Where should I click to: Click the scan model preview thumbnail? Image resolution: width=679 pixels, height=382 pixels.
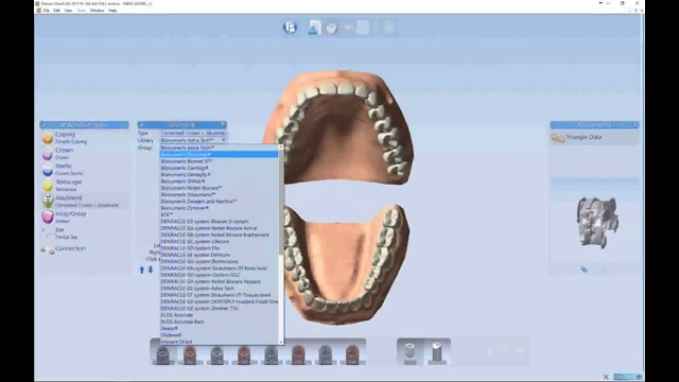(x=597, y=222)
